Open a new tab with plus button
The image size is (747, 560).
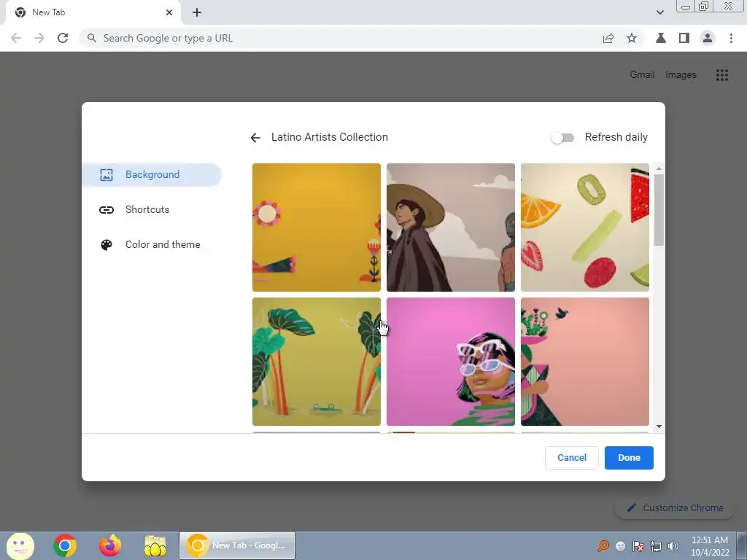pyautogui.click(x=197, y=12)
